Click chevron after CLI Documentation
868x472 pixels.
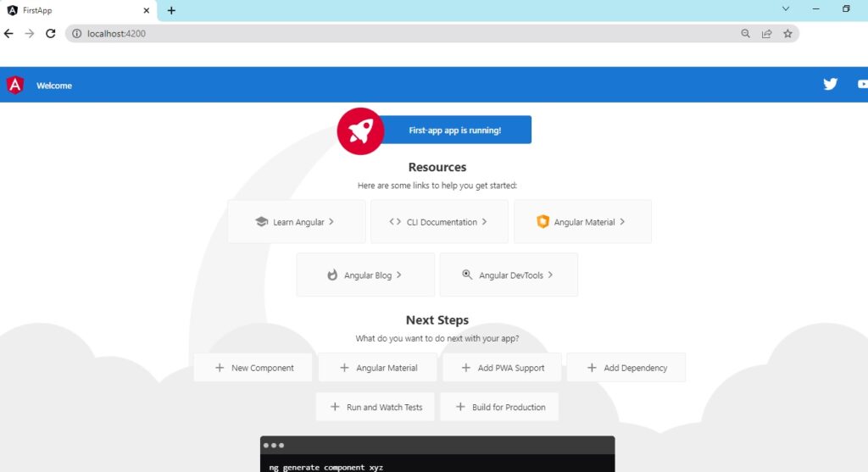click(x=484, y=221)
